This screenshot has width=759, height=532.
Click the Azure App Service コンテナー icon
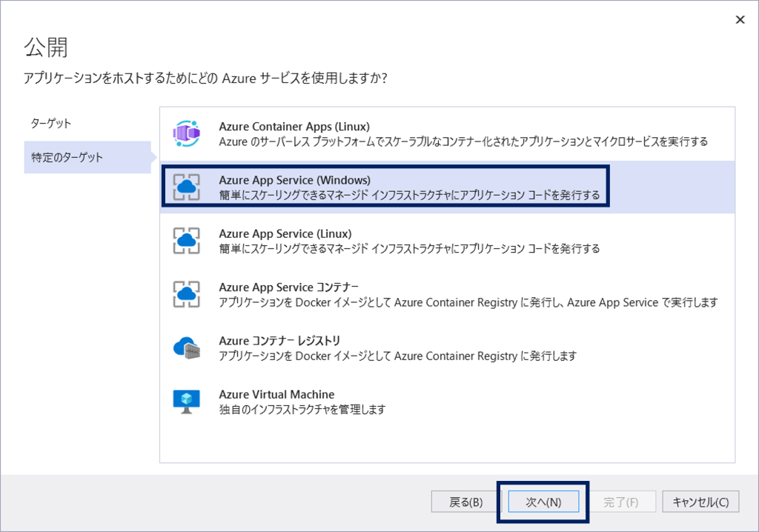point(186,294)
